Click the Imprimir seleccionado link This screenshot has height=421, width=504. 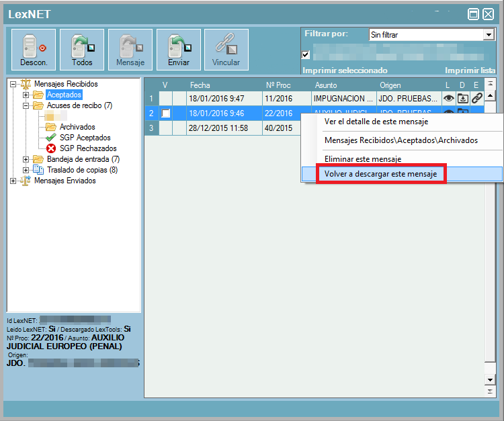click(x=345, y=71)
